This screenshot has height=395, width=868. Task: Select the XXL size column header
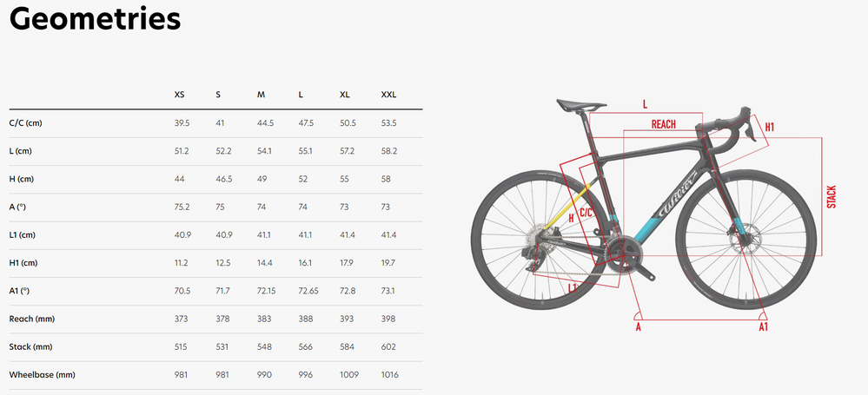pos(388,95)
